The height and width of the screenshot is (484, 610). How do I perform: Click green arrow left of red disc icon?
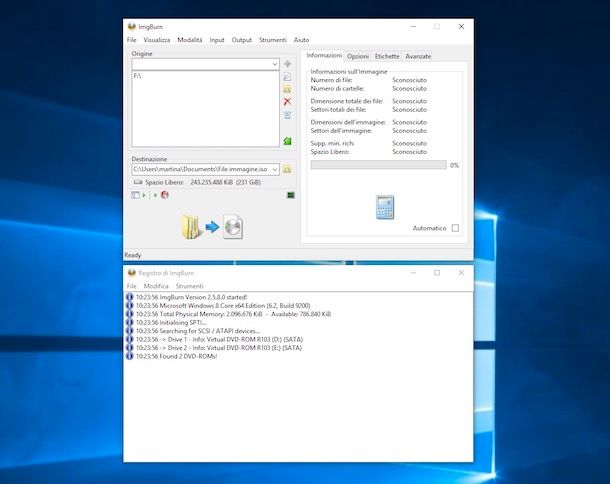click(x=155, y=195)
